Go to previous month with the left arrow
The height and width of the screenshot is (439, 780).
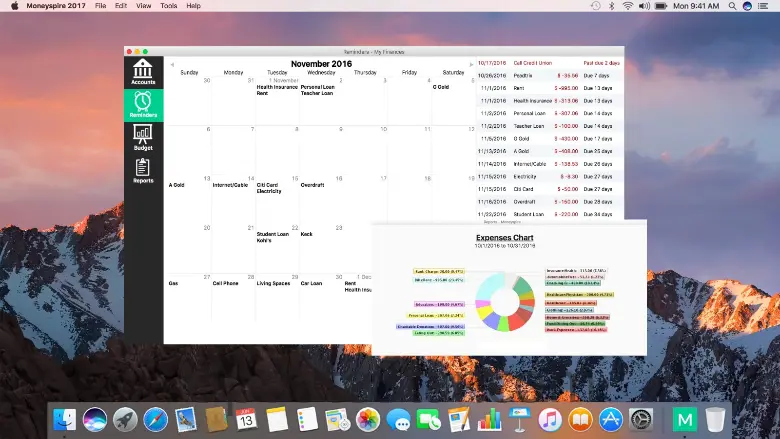[172, 65]
